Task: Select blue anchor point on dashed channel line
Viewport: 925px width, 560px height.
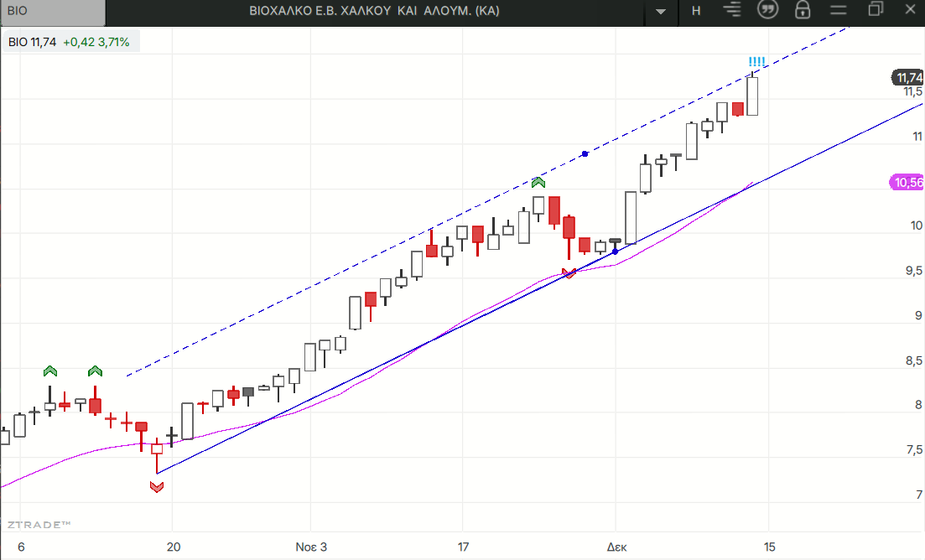Action: pos(585,153)
